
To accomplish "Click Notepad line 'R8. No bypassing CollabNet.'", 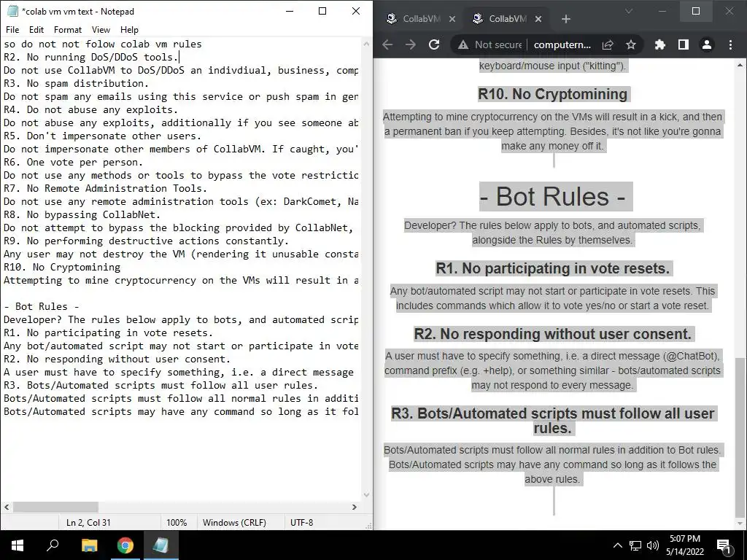I will (82, 215).
